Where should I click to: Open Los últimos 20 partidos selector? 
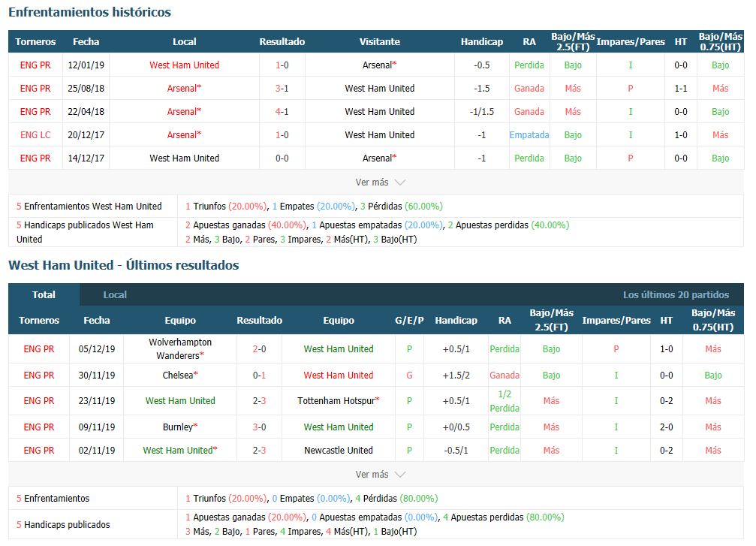click(676, 294)
